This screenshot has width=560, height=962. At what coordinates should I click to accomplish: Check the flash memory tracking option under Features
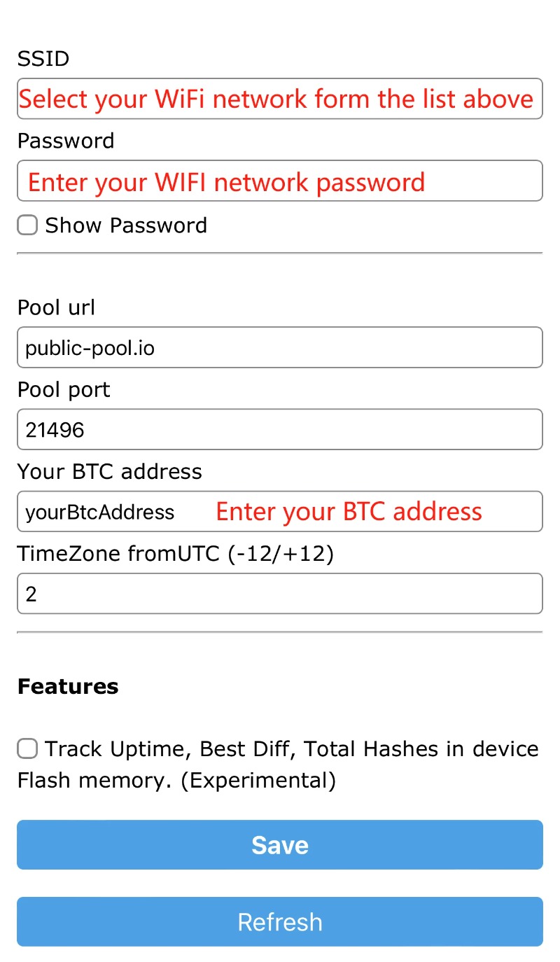click(x=27, y=748)
